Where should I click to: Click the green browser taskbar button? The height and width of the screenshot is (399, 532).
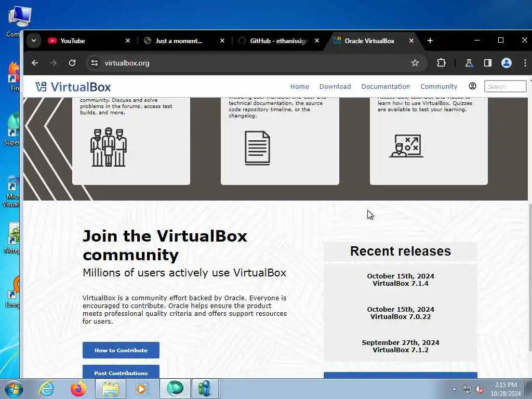point(175,389)
